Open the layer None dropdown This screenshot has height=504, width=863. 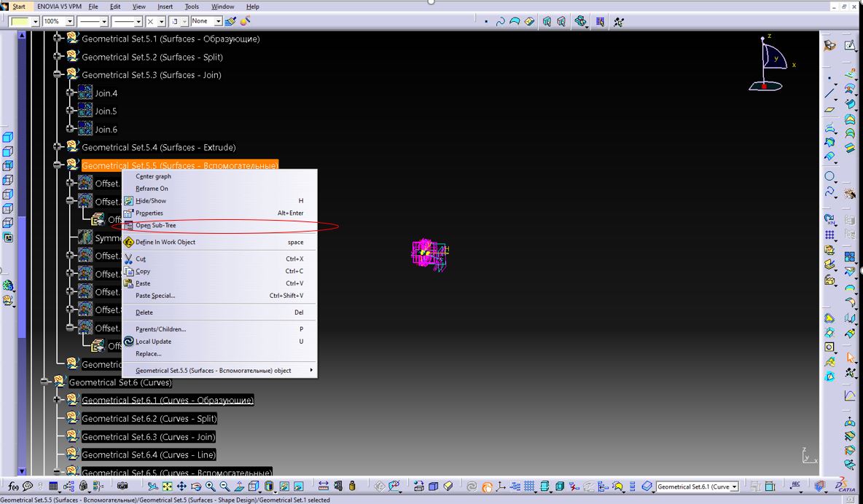pyautogui.click(x=218, y=21)
